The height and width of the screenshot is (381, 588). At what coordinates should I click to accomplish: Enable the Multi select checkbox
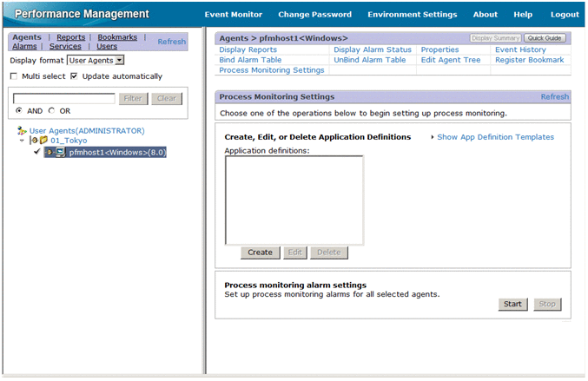click(x=14, y=76)
